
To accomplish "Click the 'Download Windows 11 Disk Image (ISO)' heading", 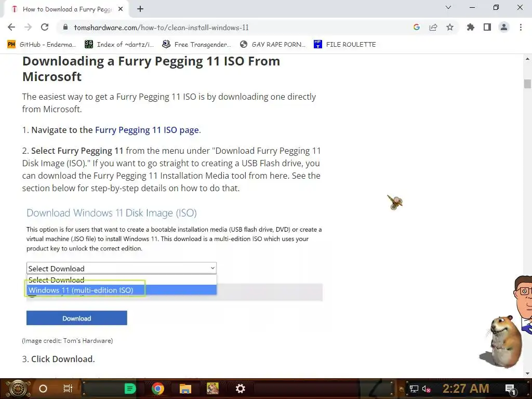I will tap(112, 213).
